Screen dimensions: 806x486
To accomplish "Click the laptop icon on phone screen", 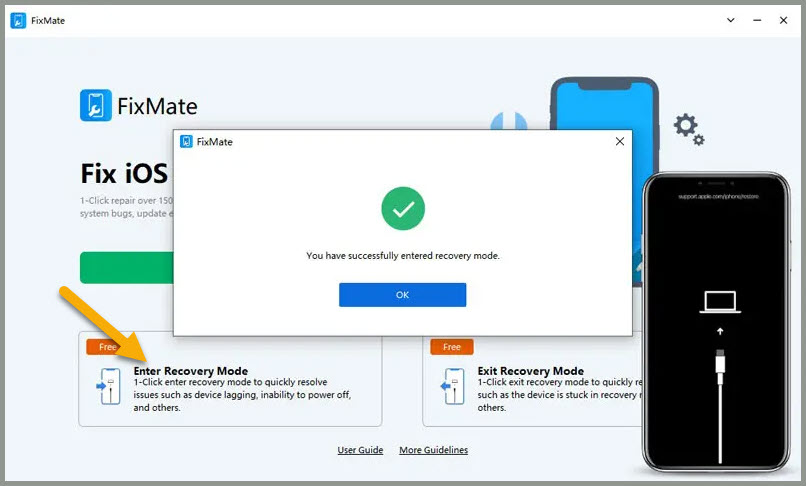I will coord(720,302).
